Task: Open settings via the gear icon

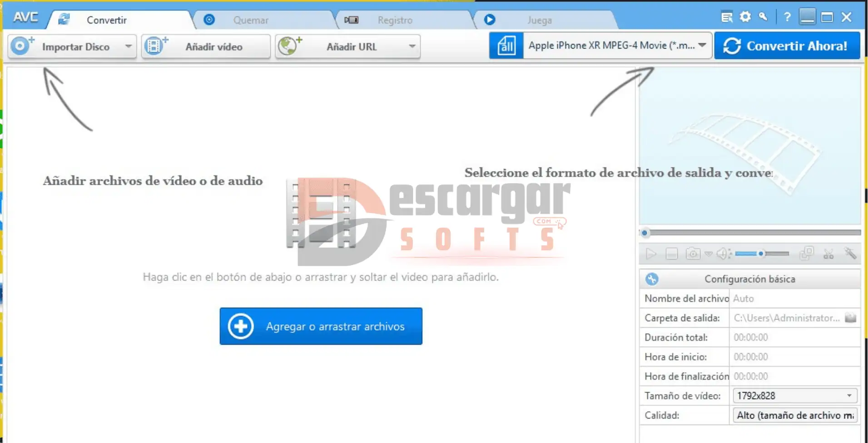Action: tap(745, 17)
